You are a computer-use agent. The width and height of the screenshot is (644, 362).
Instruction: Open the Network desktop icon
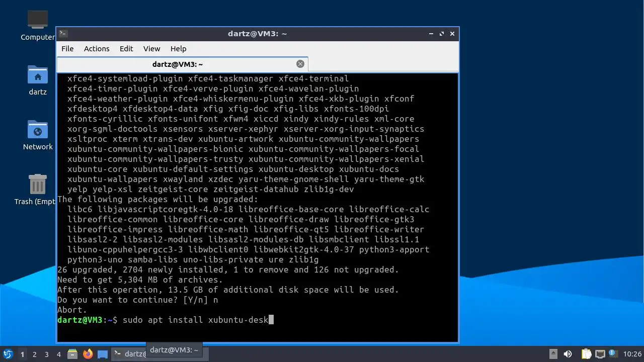click(38, 135)
